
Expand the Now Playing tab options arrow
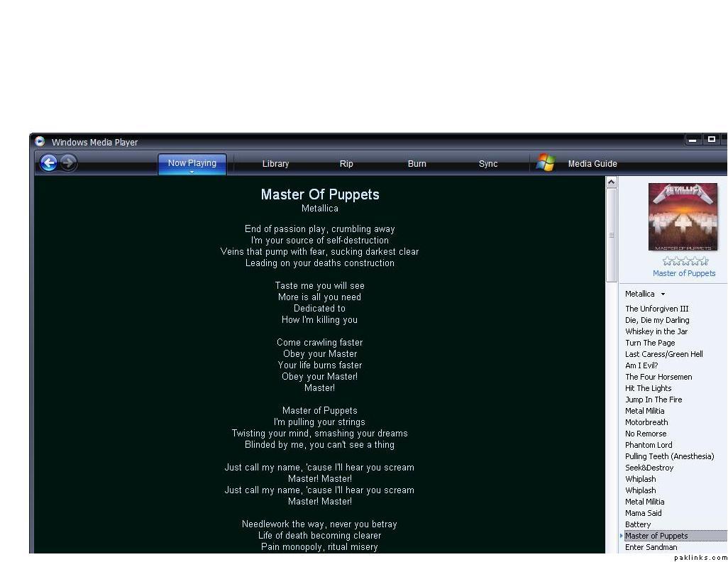pos(192,172)
